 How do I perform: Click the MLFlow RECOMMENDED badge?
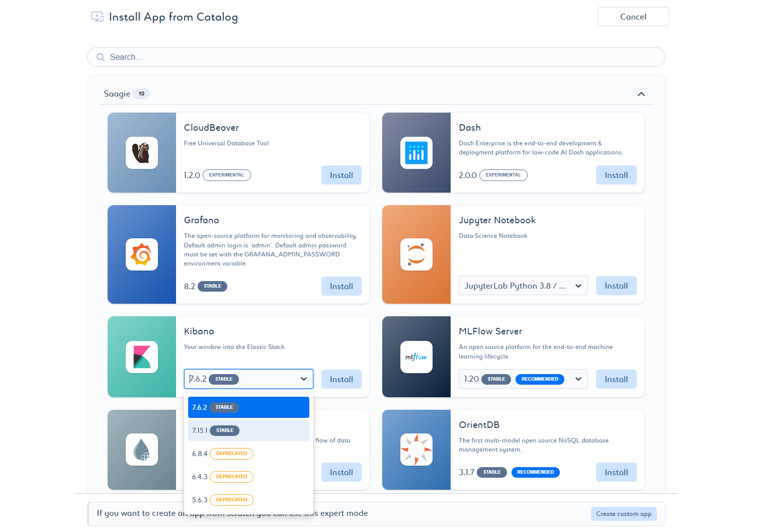pos(540,379)
